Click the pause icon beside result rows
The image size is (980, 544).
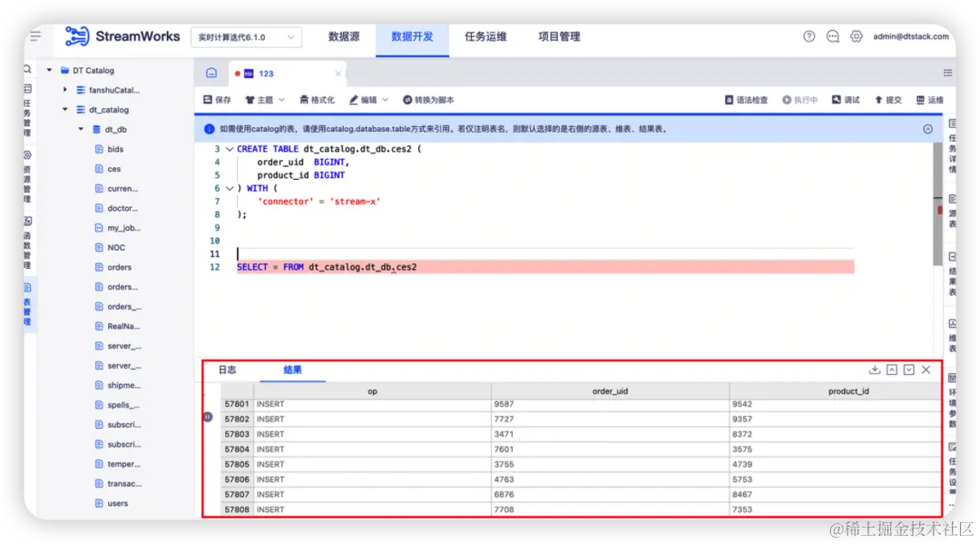208,417
